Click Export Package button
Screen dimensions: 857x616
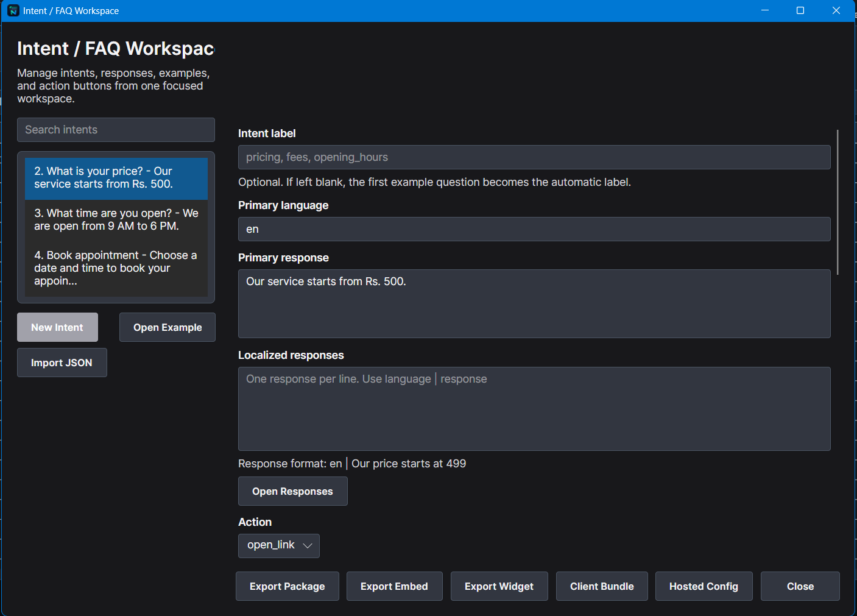point(287,586)
